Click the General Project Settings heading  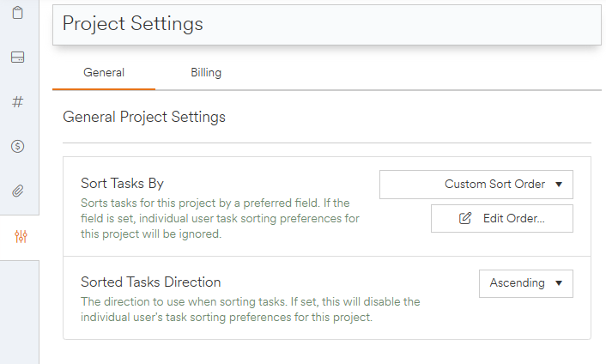(143, 116)
